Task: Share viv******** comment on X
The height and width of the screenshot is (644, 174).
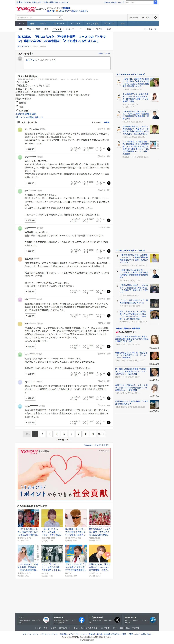Action: [109, 220]
